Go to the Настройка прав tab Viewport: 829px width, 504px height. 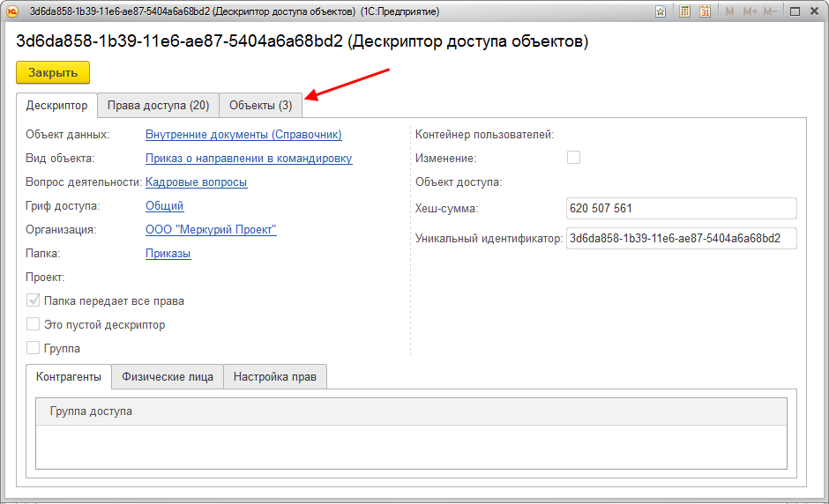[x=275, y=377]
